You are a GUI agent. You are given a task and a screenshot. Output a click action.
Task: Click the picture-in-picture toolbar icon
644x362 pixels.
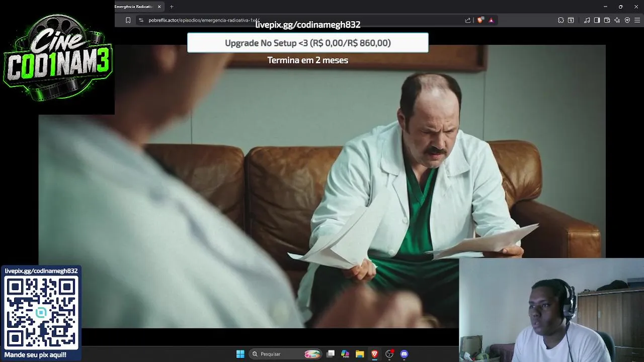coord(571,20)
